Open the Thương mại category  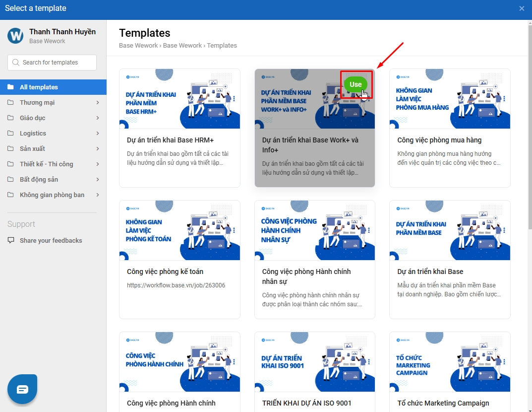(53, 103)
